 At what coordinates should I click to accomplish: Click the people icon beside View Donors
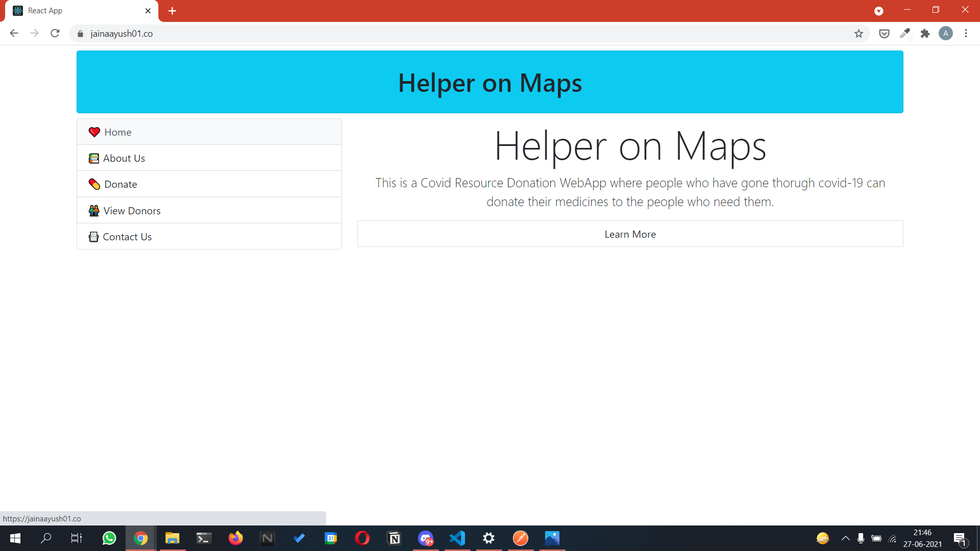pyautogui.click(x=94, y=211)
